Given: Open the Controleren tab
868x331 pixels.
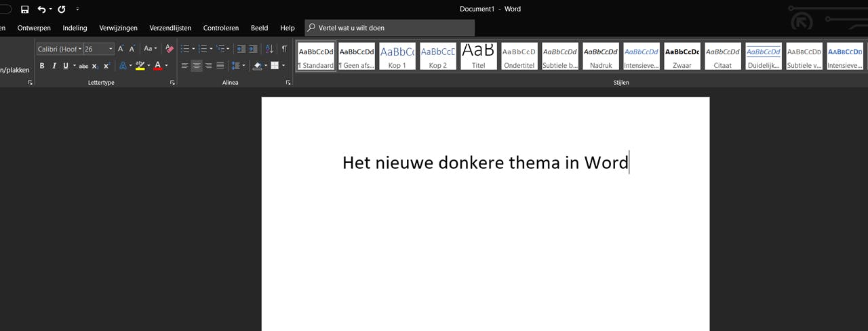Looking at the screenshot, I should coord(221,28).
